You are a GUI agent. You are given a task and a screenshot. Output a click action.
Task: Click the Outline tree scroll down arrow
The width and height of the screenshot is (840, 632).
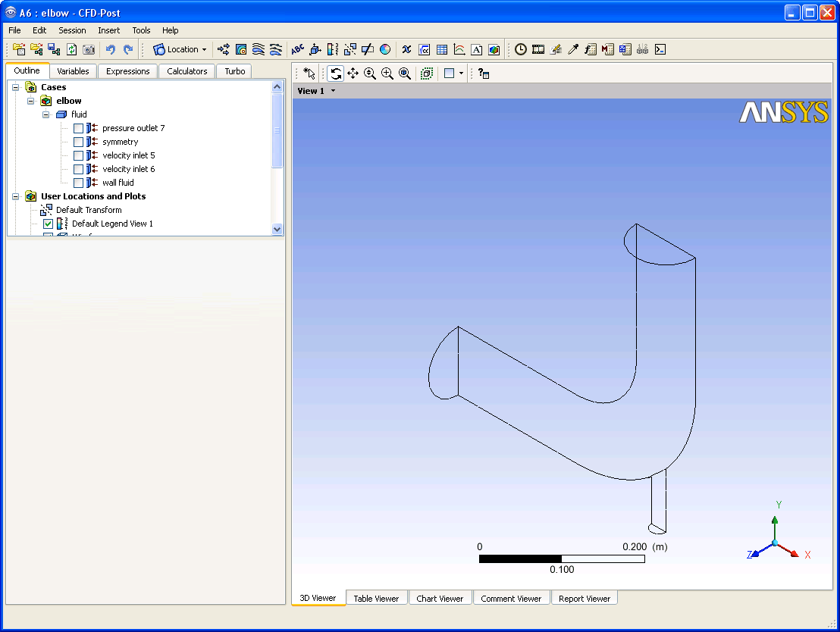pyautogui.click(x=277, y=230)
